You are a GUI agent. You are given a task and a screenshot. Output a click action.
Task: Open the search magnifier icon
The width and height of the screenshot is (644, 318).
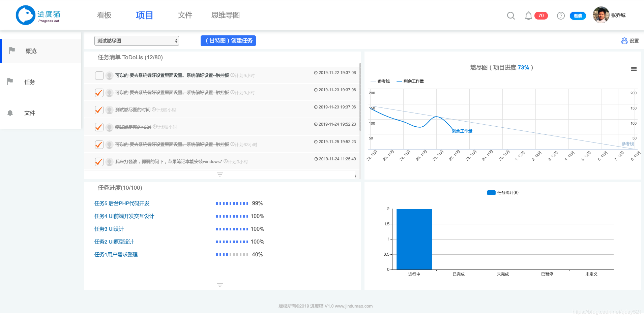click(x=511, y=15)
